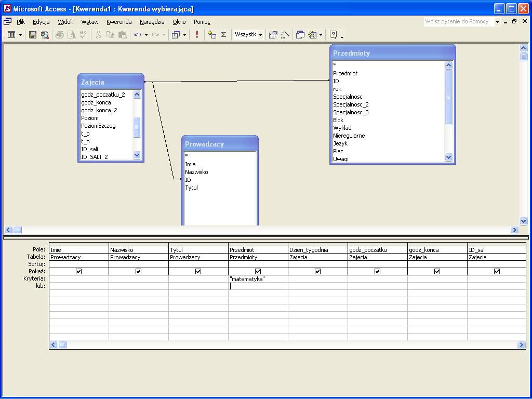Select Nazwisko field in Prowadzacy table

coord(196,172)
